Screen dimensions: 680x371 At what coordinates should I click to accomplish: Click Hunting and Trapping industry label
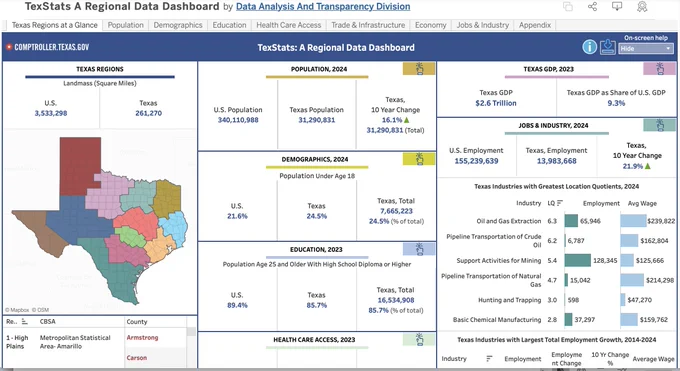tap(510, 300)
